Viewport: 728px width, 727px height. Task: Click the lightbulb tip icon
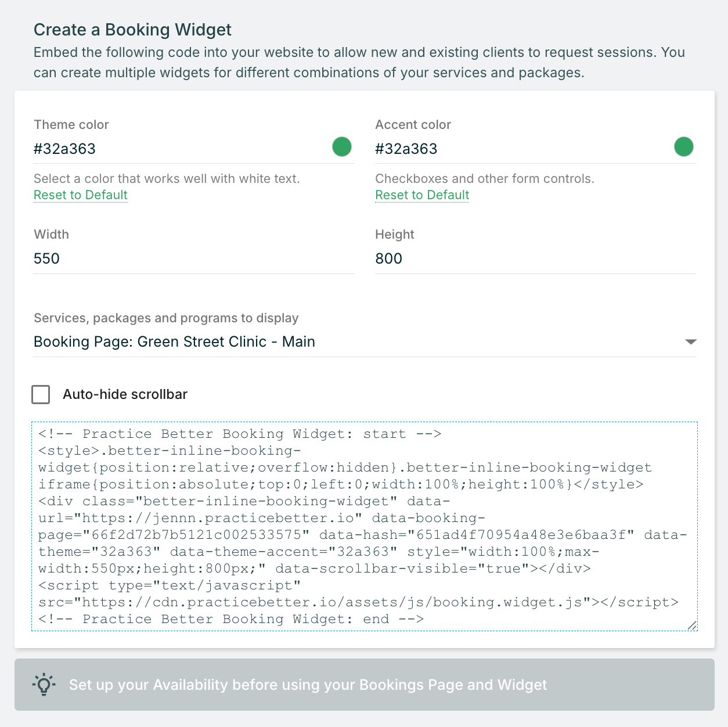[x=44, y=685]
